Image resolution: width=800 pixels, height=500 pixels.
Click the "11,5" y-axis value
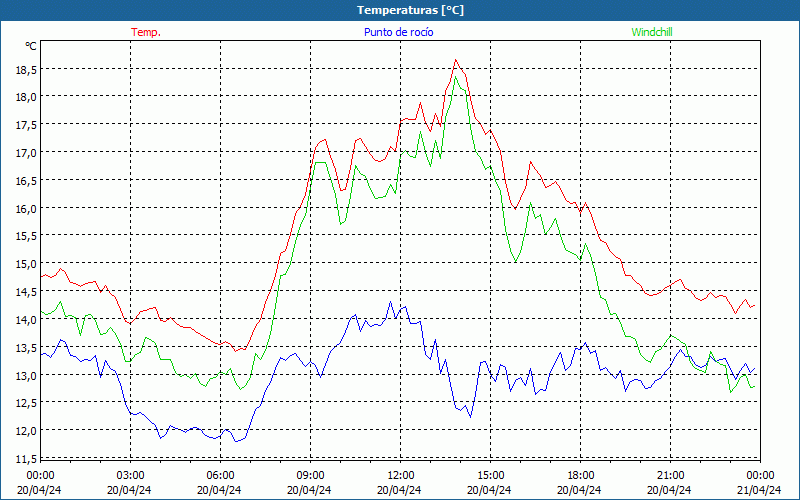click(26, 459)
